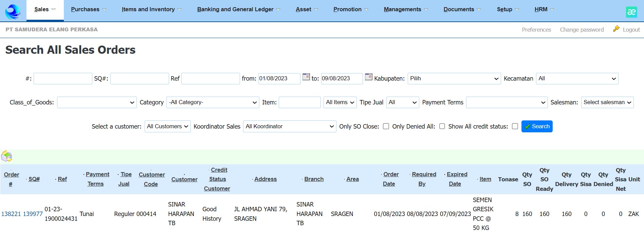644x232 pixels.
Task: Expand the All Koordinator dropdown
Action: pos(289,127)
